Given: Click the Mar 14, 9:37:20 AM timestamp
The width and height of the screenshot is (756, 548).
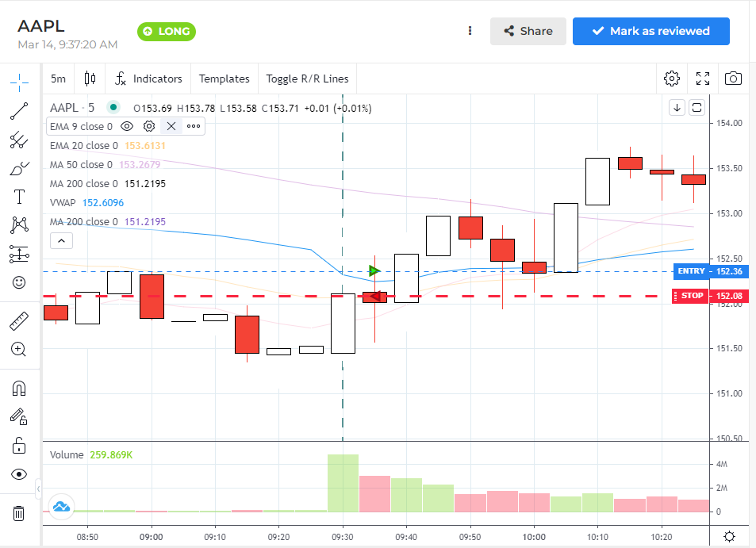Looking at the screenshot, I should pos(67,45).
